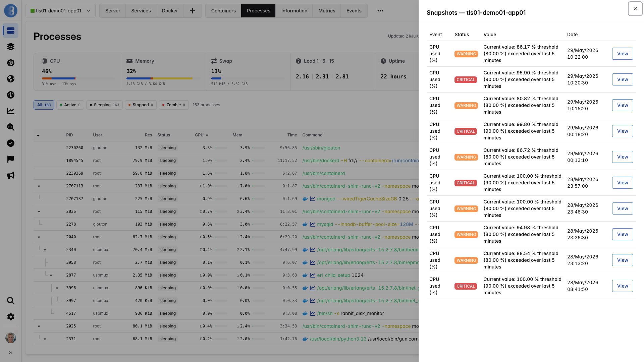Screen dimensions: 644x362
Task: Collapse process tree for PID 2025
Action: pyautogui.click(x=39, y=326)
